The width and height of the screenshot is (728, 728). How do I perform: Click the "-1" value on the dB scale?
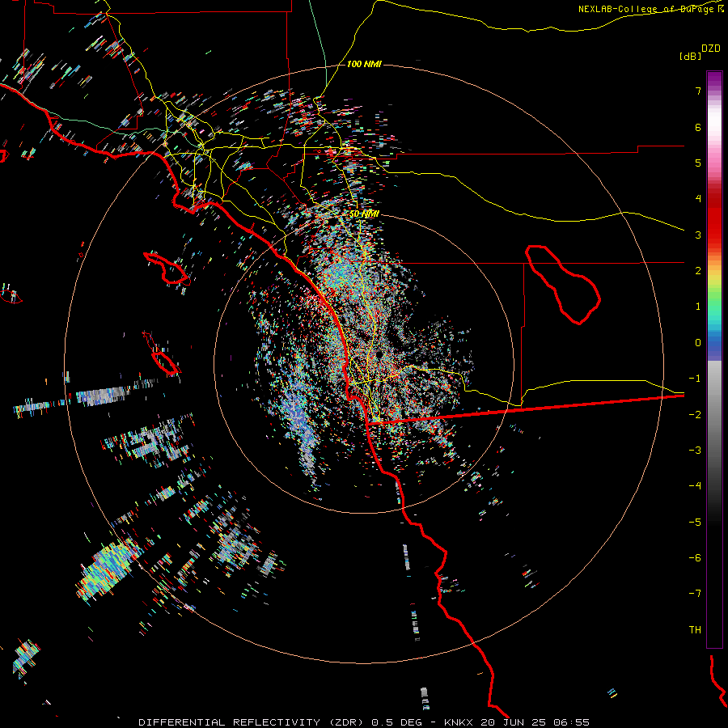tap(695, 379)
